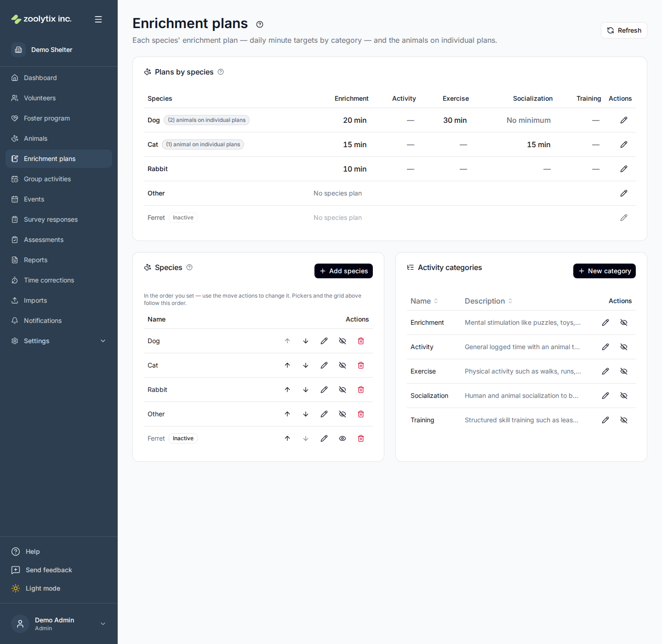Screen dimensions: 662x644
Task: Edit Rabbit in the Species list
Action: click(324, 390)
